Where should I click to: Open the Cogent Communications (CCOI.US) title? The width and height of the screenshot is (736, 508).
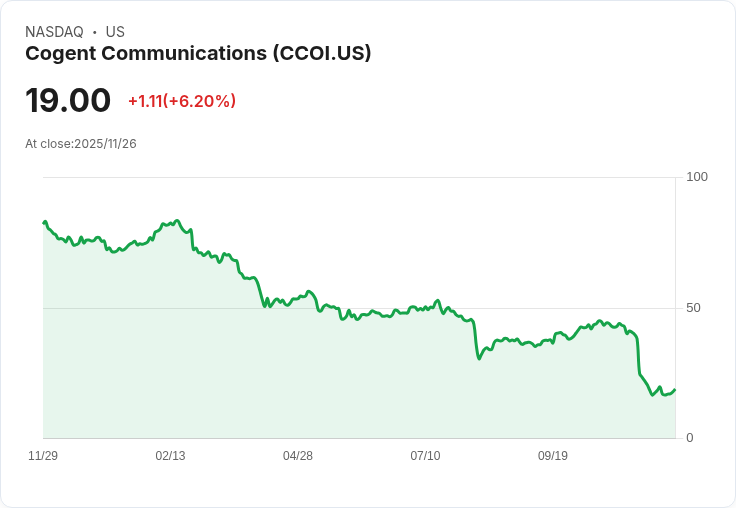(x=198, y=54)
